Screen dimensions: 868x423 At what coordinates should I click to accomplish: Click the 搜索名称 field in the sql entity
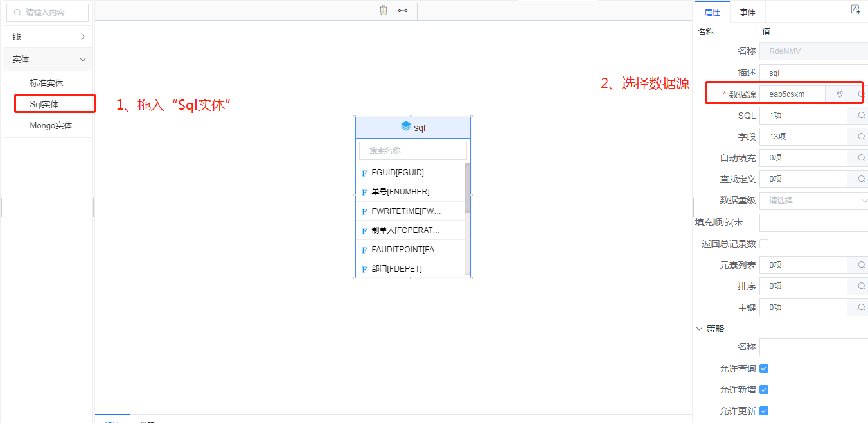click(412, 151)
